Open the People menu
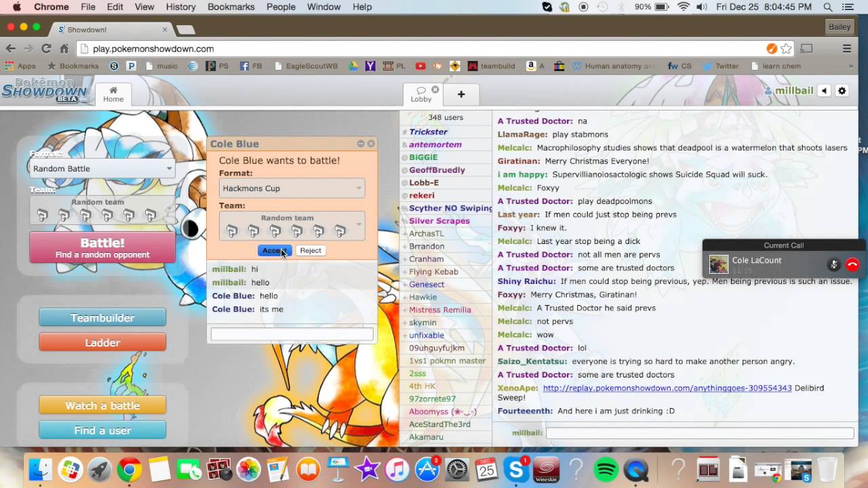The width and height of the screenshot is (868, 488). (x=281, y=7)
